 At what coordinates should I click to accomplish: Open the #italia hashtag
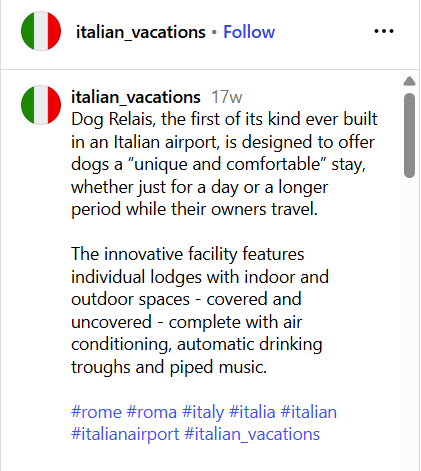(252, 412)
